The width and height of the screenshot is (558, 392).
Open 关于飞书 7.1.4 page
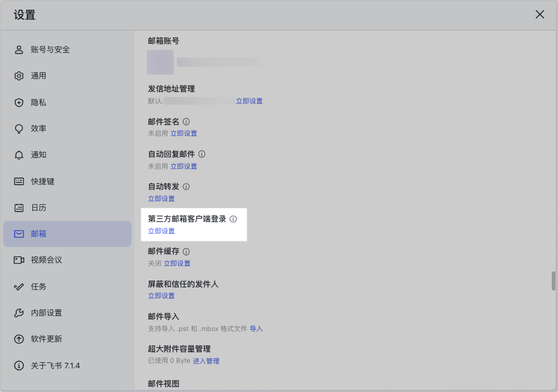67,365
